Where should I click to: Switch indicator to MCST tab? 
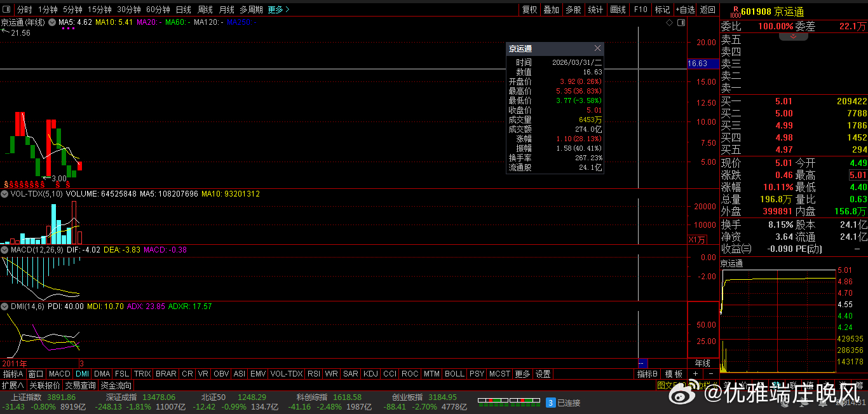pos(499,374)
